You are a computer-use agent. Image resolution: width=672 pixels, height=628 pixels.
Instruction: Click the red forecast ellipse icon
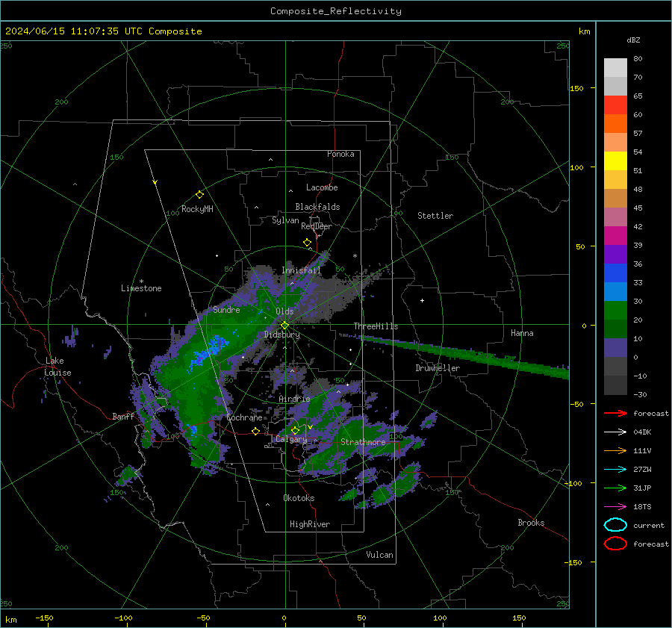pyautogui.click(x=615, y=544)
